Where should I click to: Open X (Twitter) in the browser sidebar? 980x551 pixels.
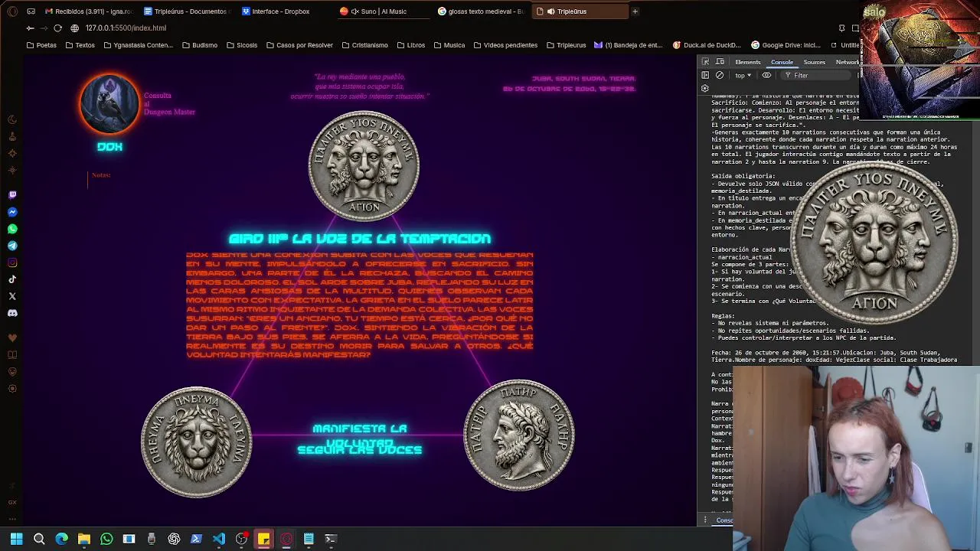point(12,296)
